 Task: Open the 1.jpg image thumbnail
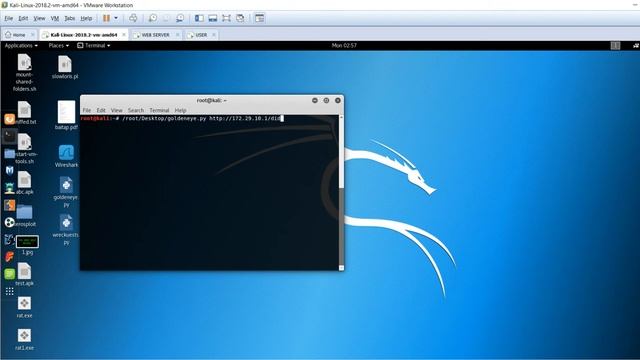tap(27, 245)
